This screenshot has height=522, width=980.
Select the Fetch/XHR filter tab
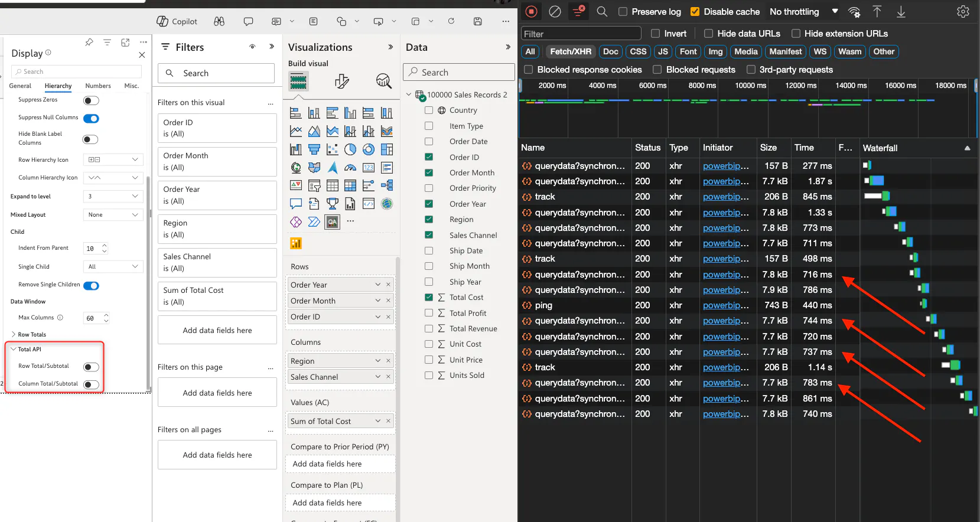pyautogui.click(x=571, y=51)
